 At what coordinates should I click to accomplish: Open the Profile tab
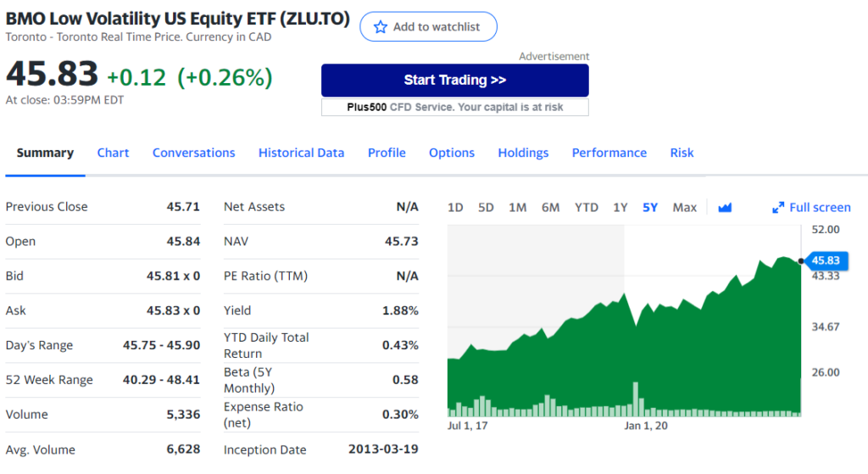[x=387, y=153]
